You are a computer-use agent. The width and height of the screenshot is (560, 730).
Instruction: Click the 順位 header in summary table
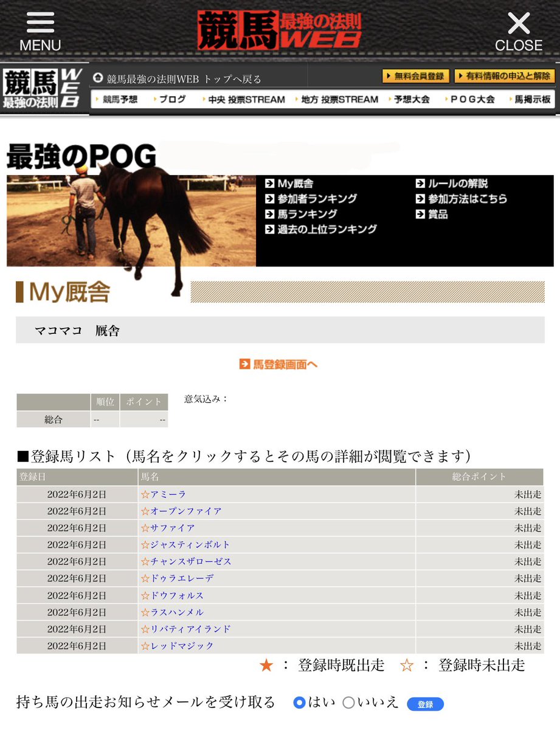(x=105, y=402)
